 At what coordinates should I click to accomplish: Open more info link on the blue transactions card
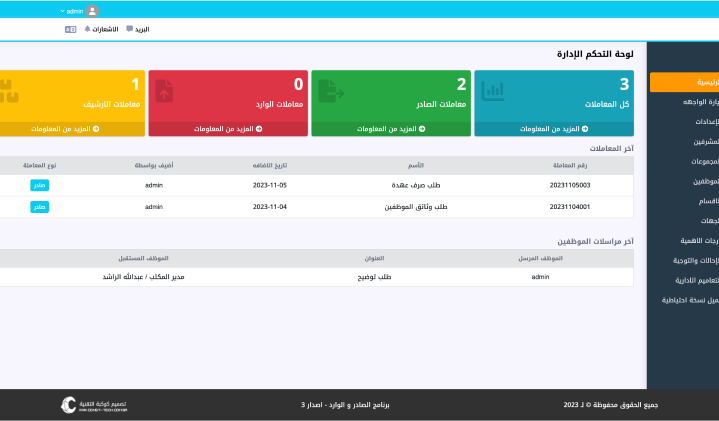coord(554,129)
